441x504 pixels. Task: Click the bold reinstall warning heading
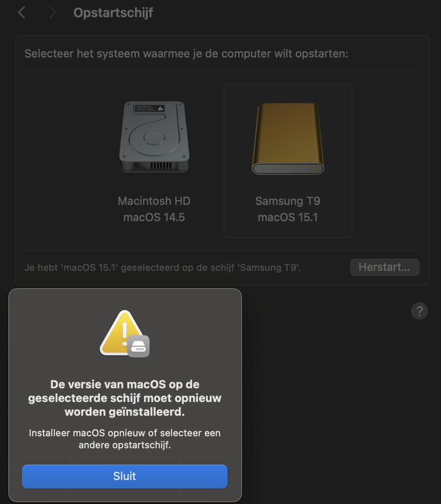(125, 398)
